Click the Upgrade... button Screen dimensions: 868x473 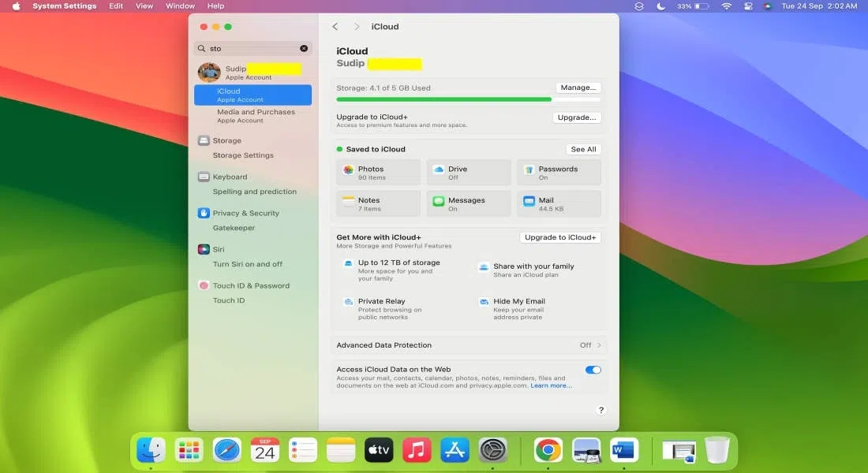[577, 117]
